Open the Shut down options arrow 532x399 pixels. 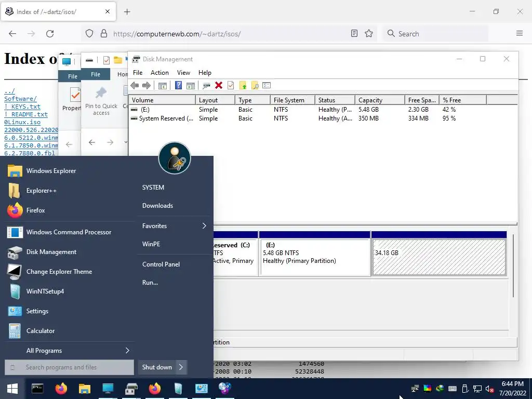[x=181, y=367]
